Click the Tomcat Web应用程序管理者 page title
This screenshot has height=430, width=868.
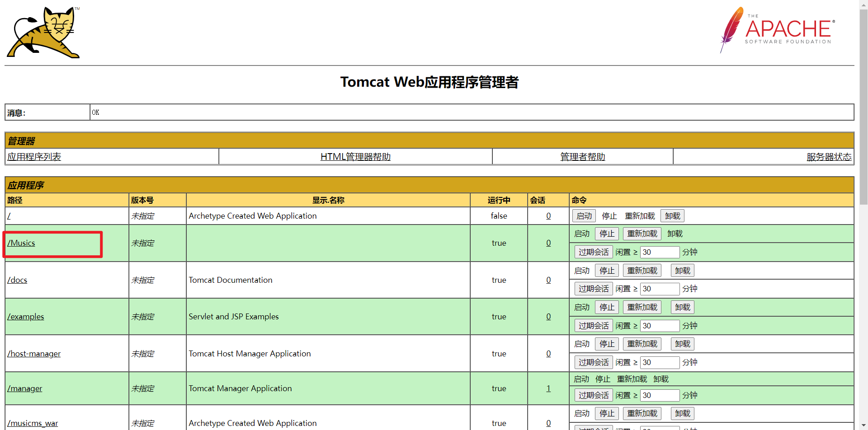429,82
